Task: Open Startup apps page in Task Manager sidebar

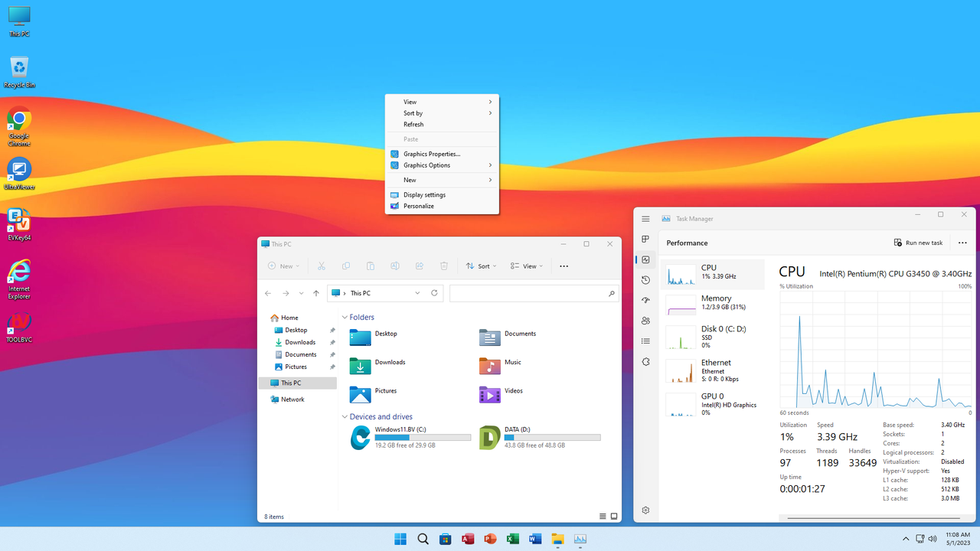Action: (645, 301)
